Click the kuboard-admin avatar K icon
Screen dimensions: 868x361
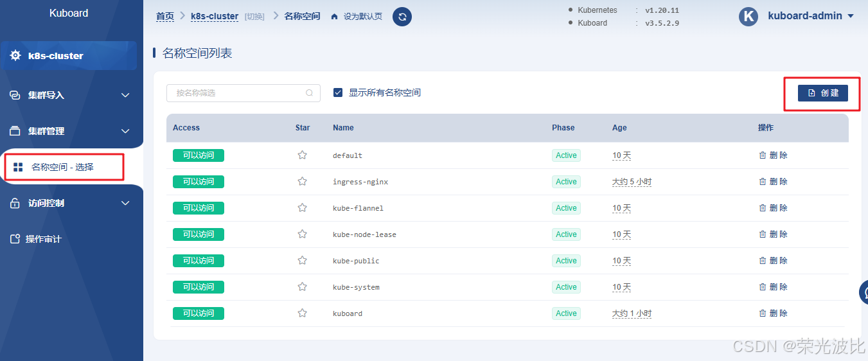[x=748, y=16]
